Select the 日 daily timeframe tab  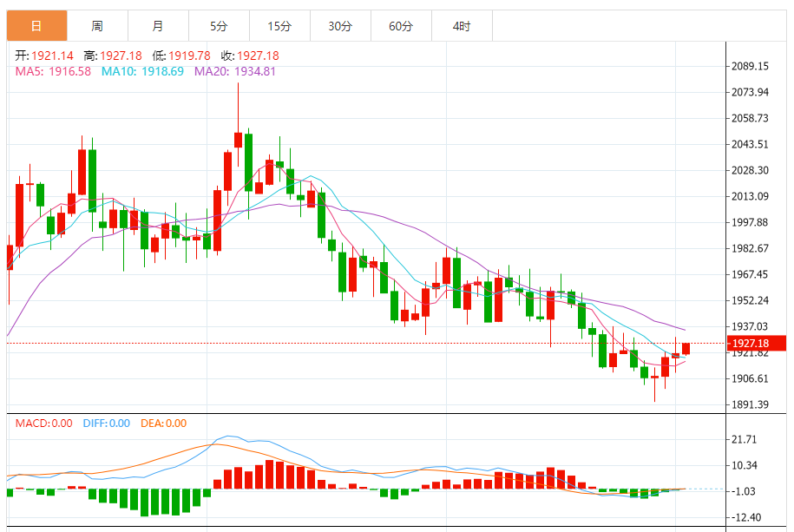click(x=37, y=26)
